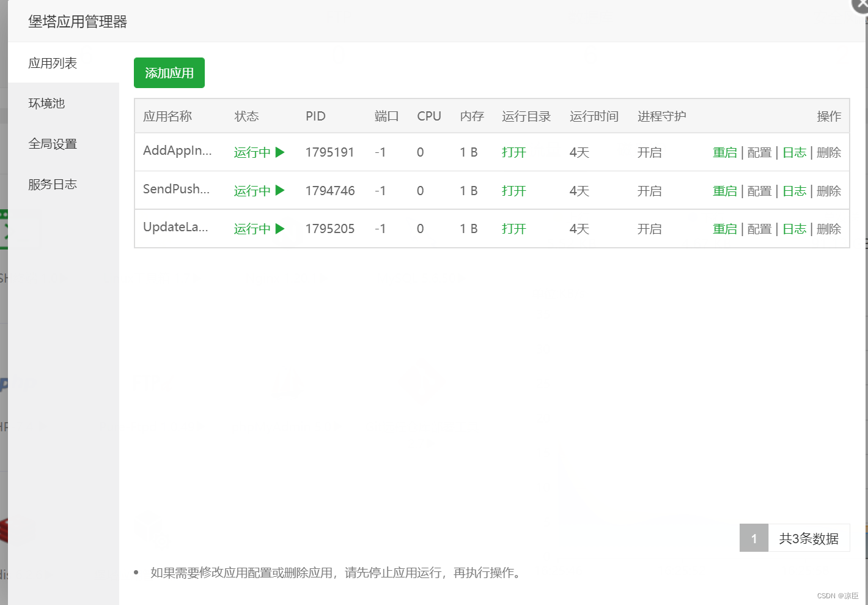The width and height of the screenshot is (868, 605).
Task: Open configuration for the AddAppIn app
Action: point(759,152)
